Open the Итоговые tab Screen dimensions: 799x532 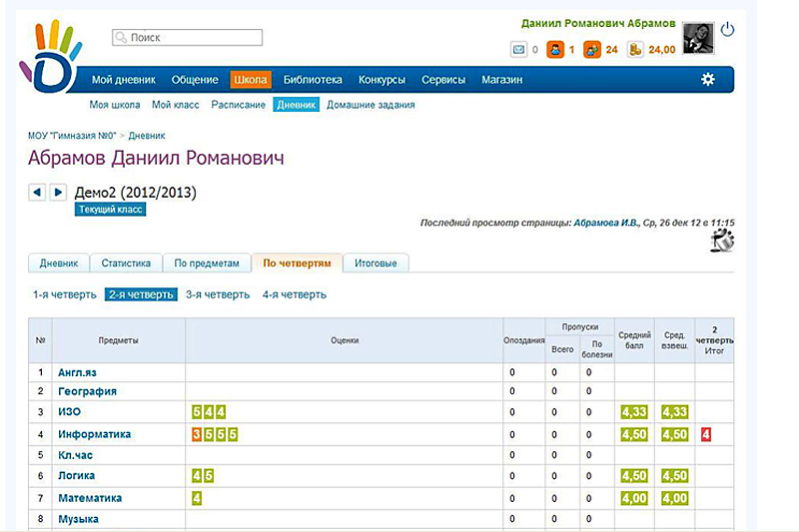click(377, 264)
